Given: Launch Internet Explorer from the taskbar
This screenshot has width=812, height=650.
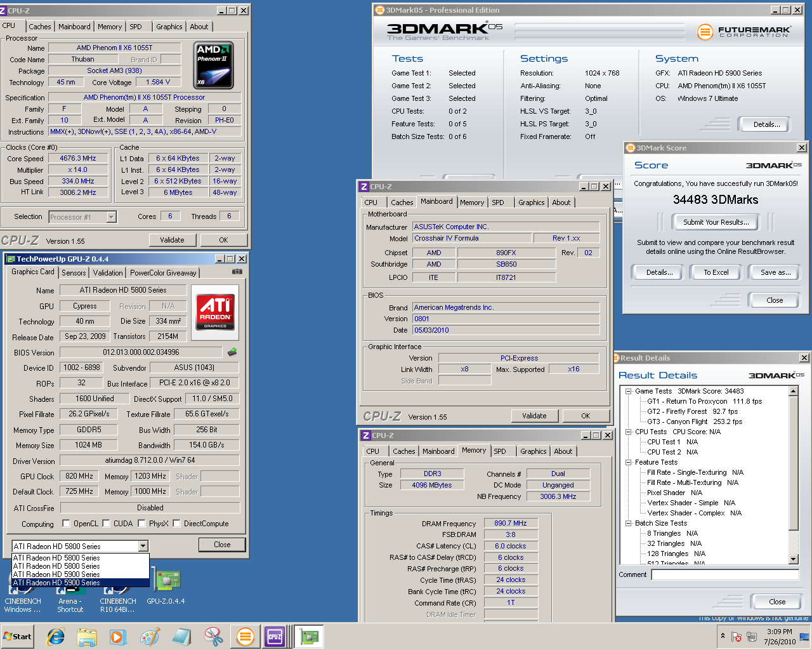Looking at the screenshot, I should pyautogui.click(x=56, y=637).
